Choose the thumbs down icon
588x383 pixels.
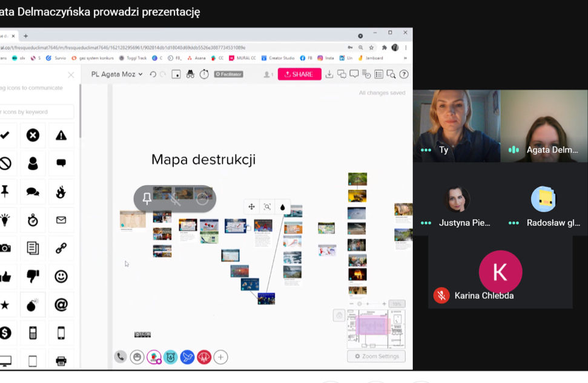point(33,277)
